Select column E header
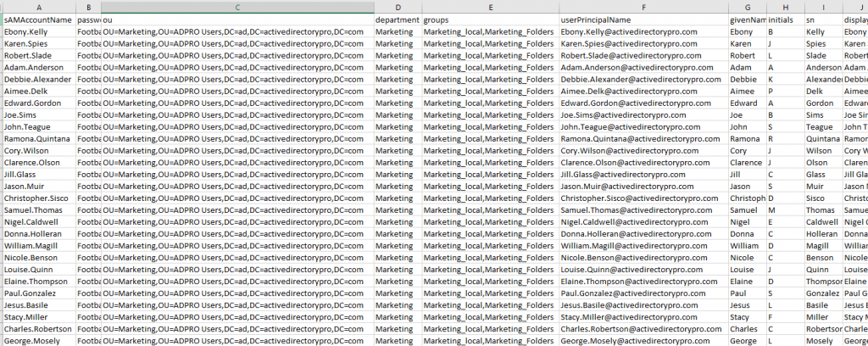Viewport: 868px width, 346px height. pyautogui.click(x=490, y=7)
